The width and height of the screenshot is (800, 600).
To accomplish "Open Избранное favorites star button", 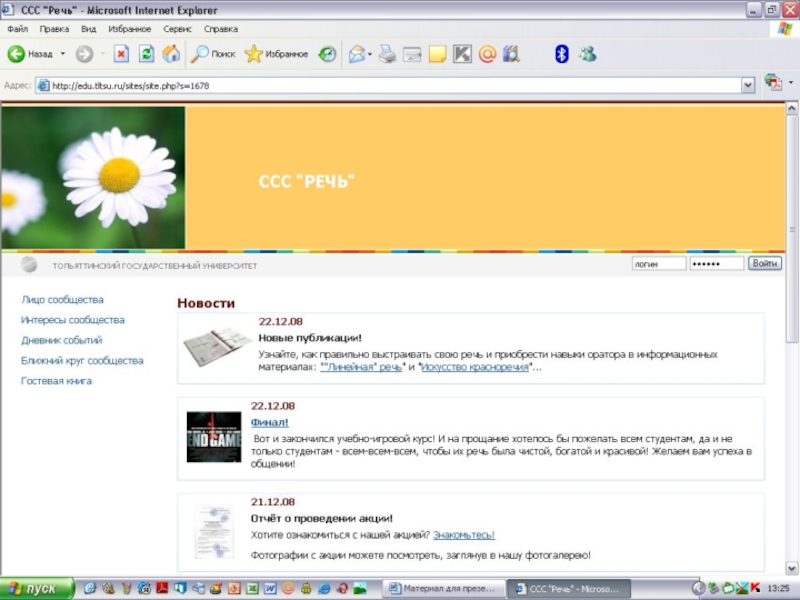I will click(x=277, y=54).
